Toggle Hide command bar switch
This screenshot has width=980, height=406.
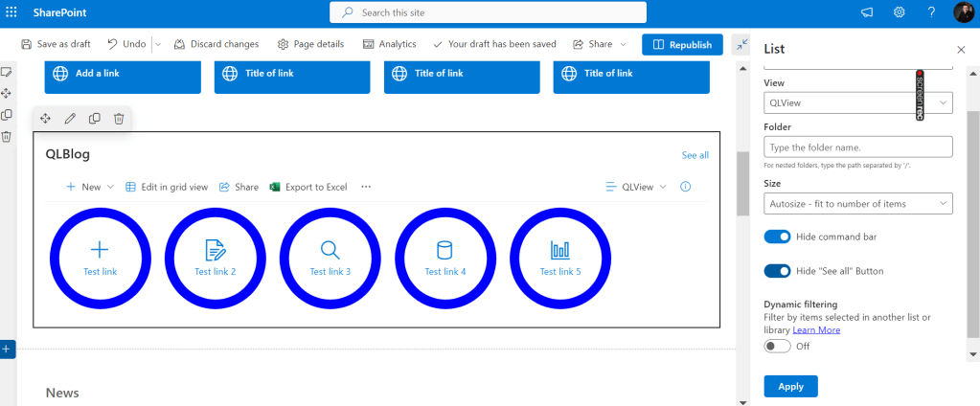(777, 237)
